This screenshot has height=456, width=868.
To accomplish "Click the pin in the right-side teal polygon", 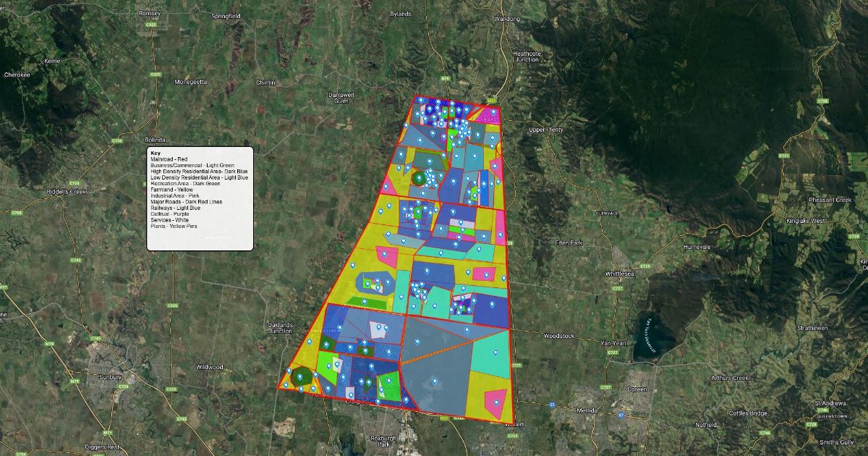I will coord(495,352).
